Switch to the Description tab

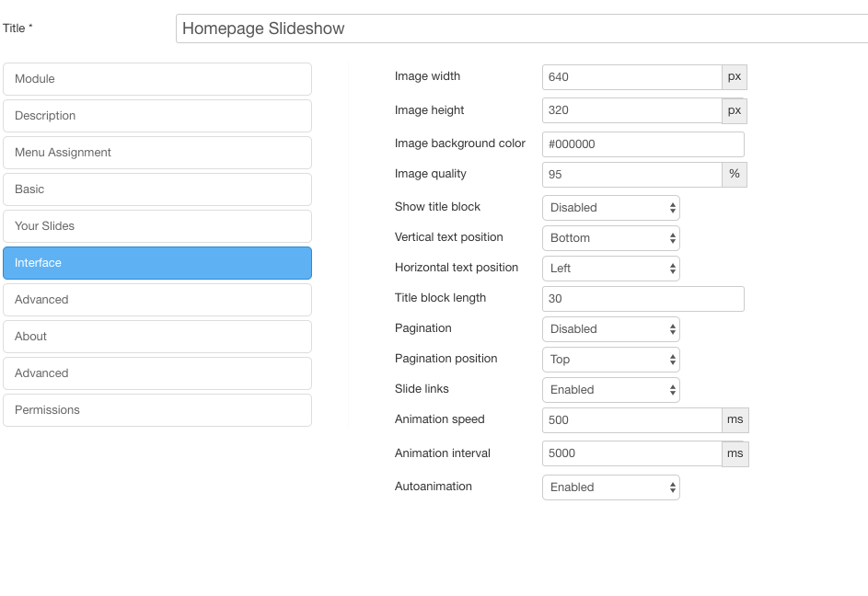click(x=157, y=116)
